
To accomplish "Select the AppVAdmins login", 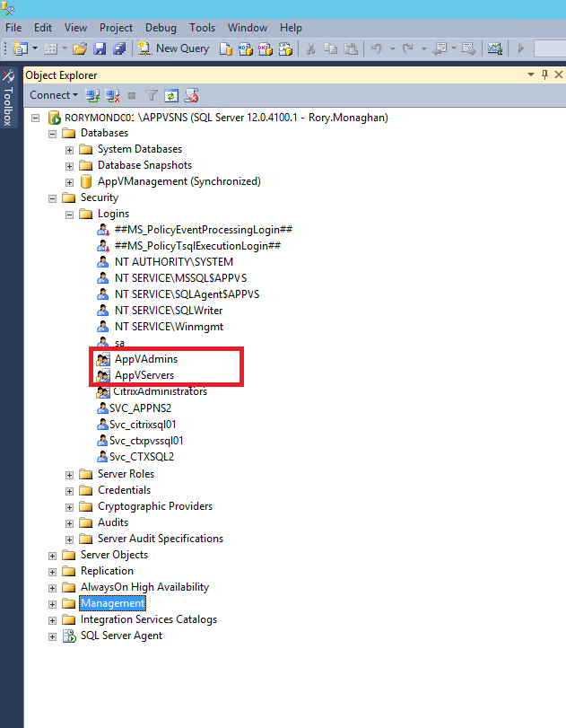I will coord(145,359).
